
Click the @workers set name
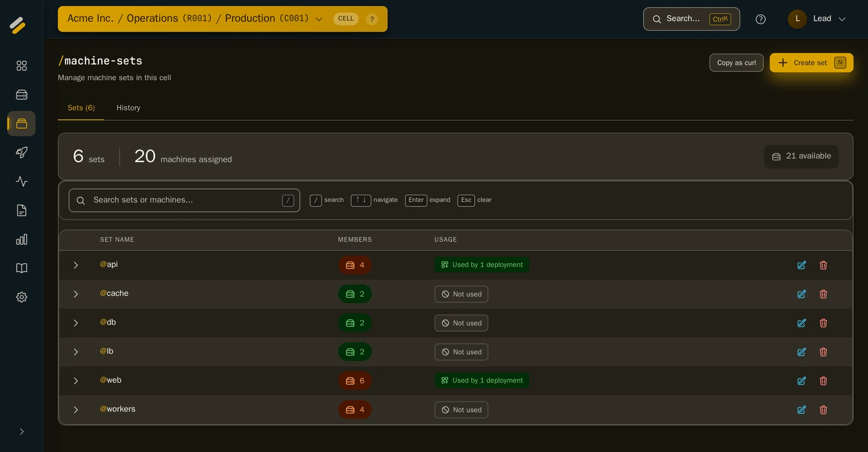coord(118,409)
